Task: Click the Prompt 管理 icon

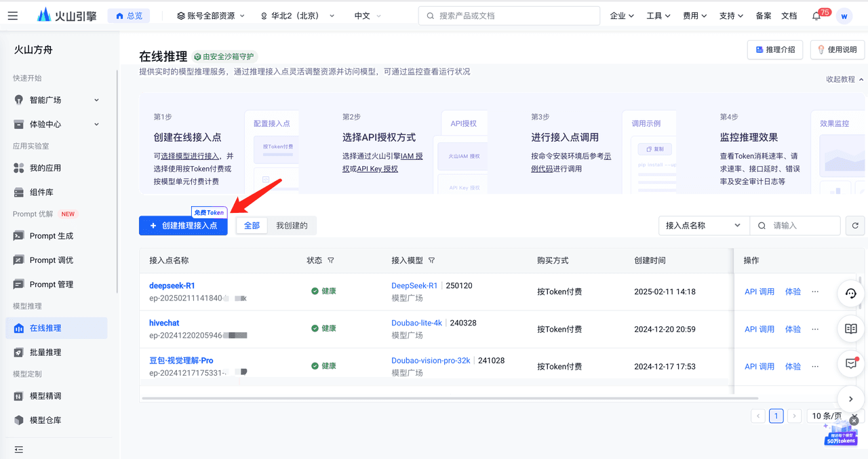Action: pos(19,285)
